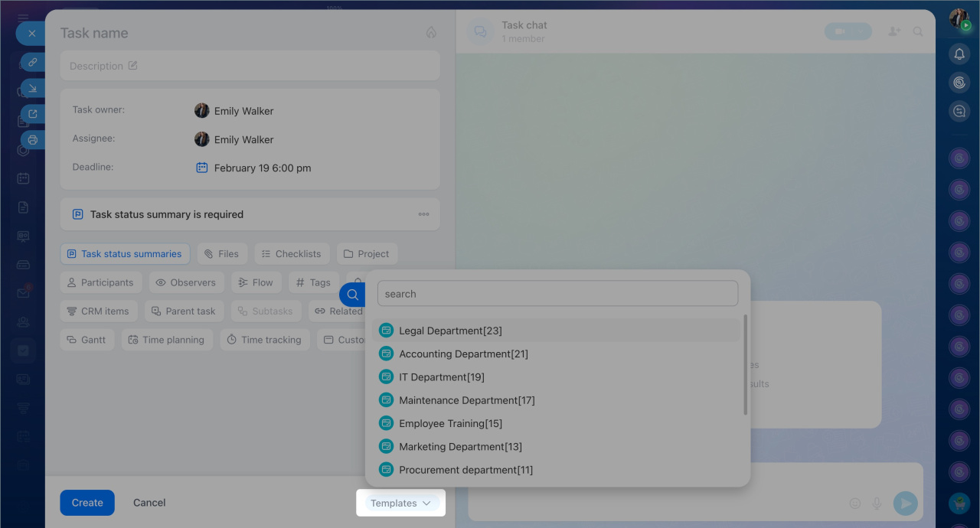
Task: Open the Templates dropdown
Action: pos(400,503)
